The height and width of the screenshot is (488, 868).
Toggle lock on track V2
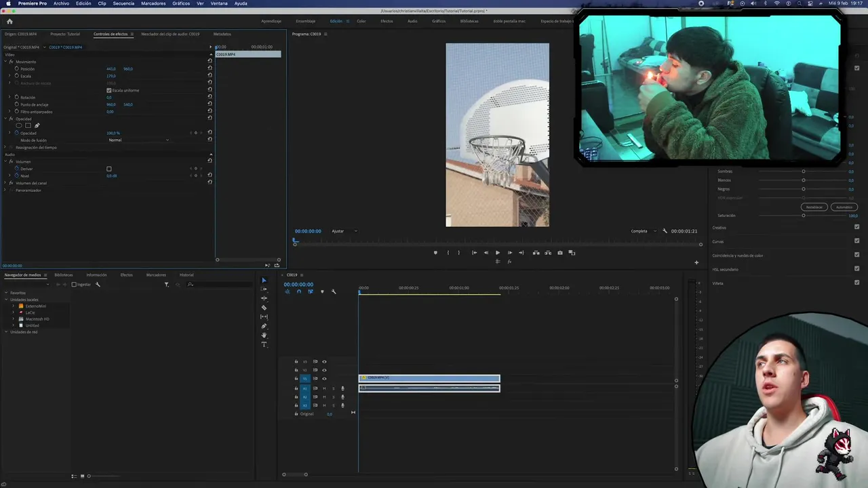pos(296,370)
